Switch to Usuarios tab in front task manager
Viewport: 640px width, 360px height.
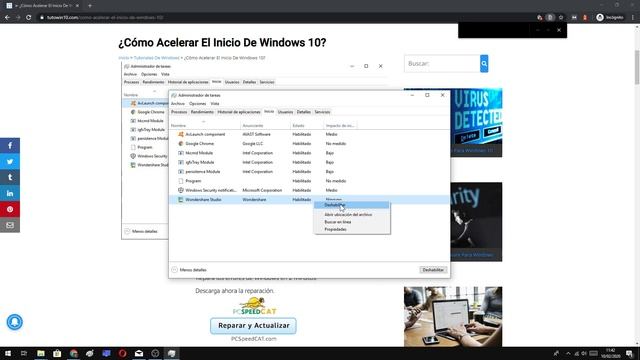tap(285, 112)
